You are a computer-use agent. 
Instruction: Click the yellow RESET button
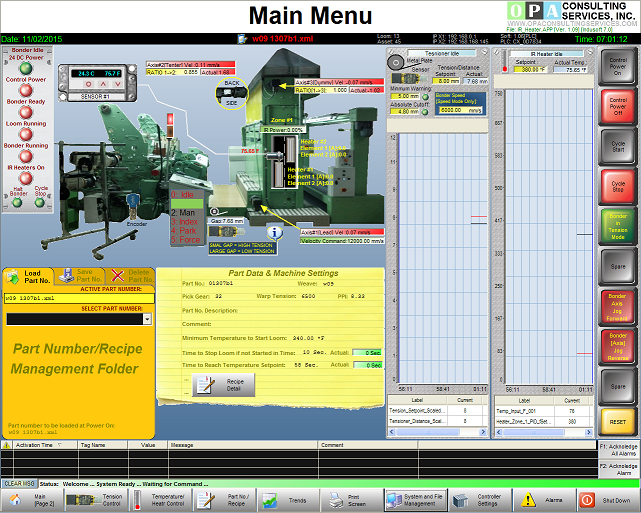618,421
